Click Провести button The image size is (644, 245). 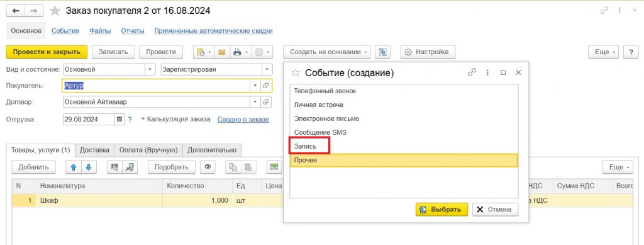(161, 52)
